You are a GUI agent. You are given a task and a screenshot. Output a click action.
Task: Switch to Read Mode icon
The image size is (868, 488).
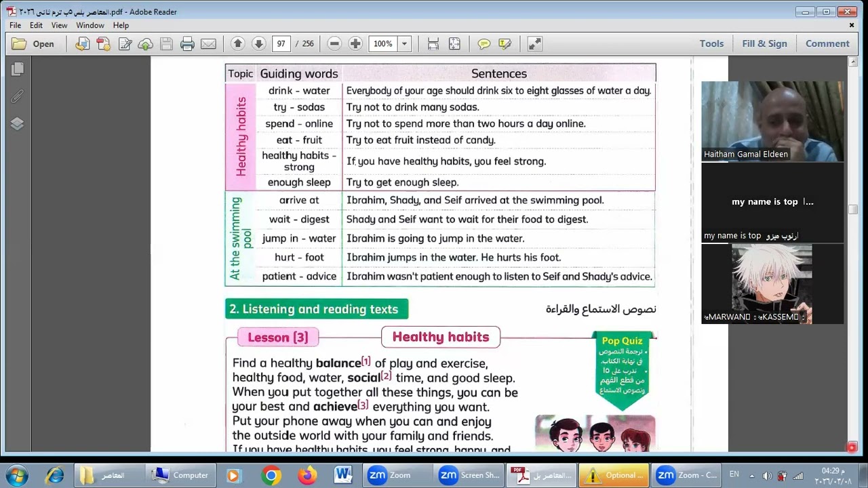pyautogui.click(x=534, y=43)
